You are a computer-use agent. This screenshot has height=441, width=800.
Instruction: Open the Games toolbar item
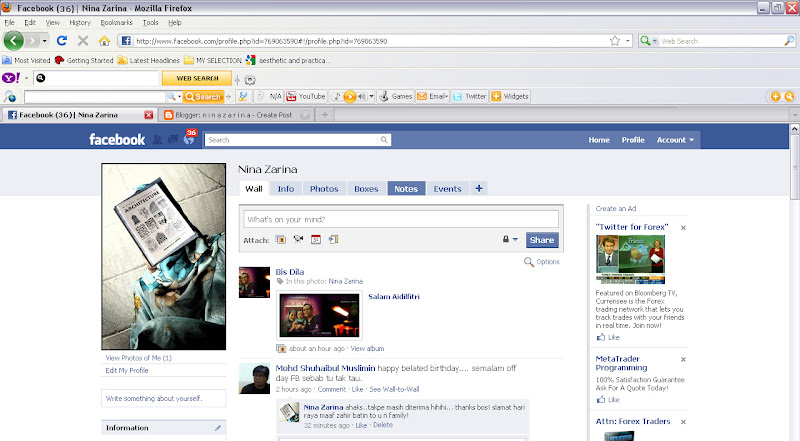tap(396, 96)
